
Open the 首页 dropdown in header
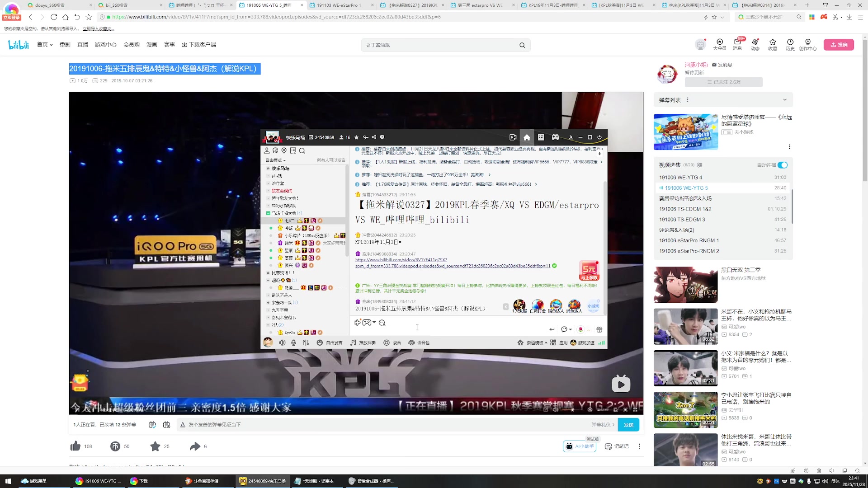(x=45, y=45)
